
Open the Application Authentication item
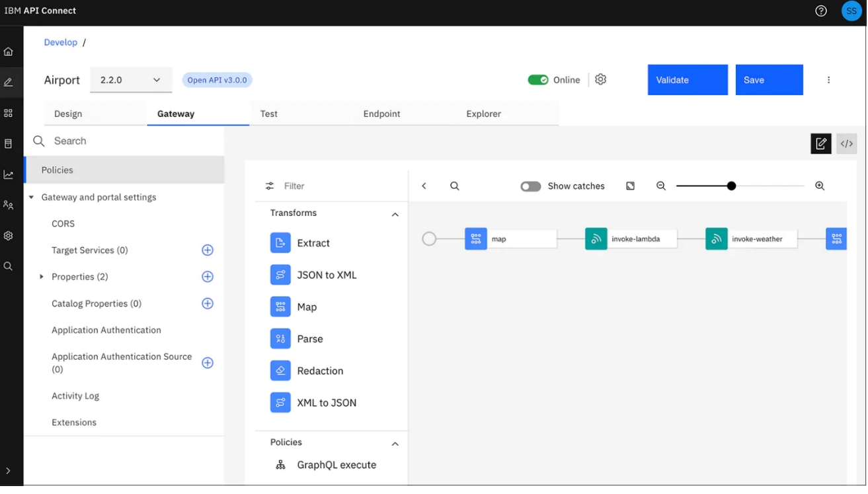(x=106, y=330)
